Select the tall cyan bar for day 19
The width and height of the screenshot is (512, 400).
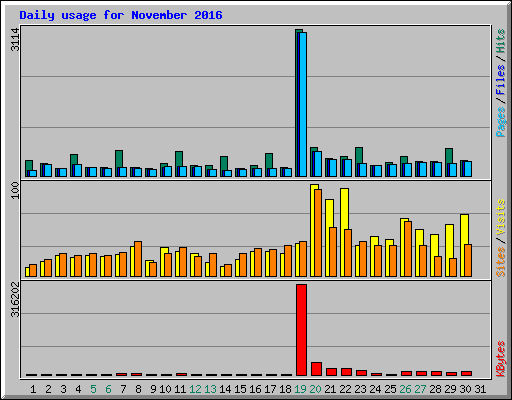coord(303,104)
